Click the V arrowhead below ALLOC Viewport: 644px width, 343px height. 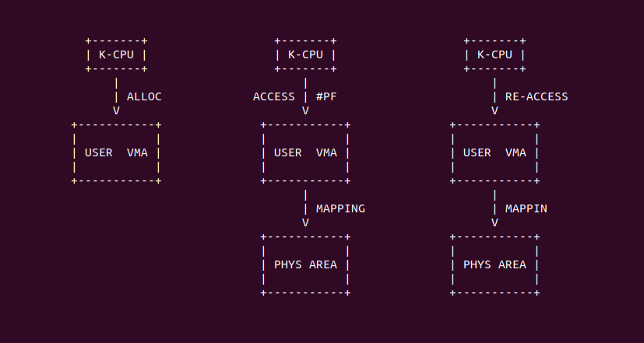pos(116,110)
